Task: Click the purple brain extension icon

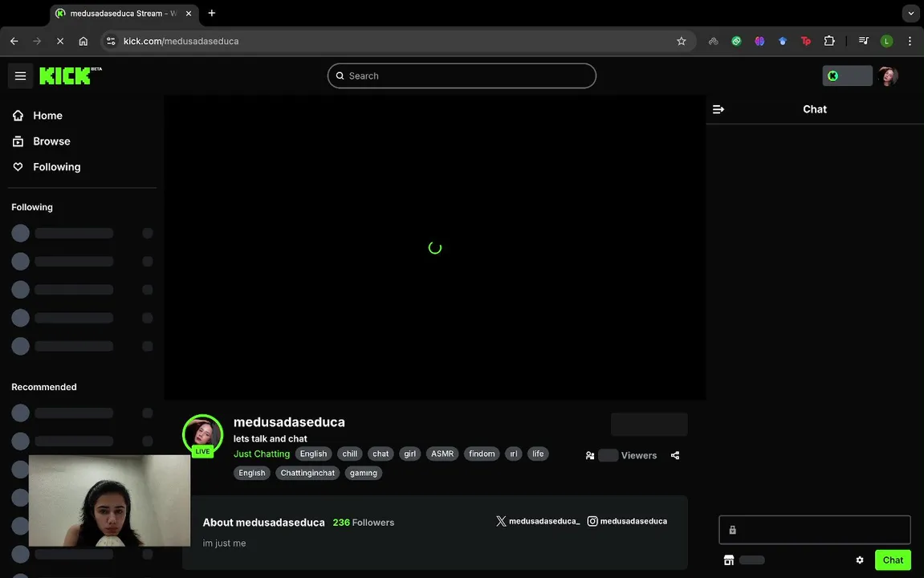Action: coord(759,41)
